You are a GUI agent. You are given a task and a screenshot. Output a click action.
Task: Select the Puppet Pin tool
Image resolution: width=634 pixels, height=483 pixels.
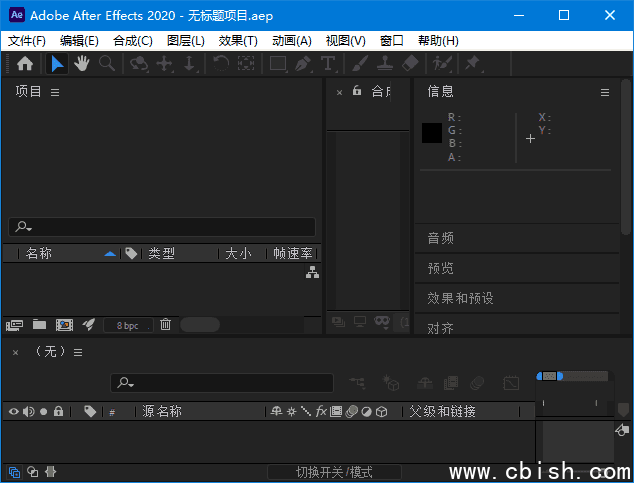(x=473, y=63)
